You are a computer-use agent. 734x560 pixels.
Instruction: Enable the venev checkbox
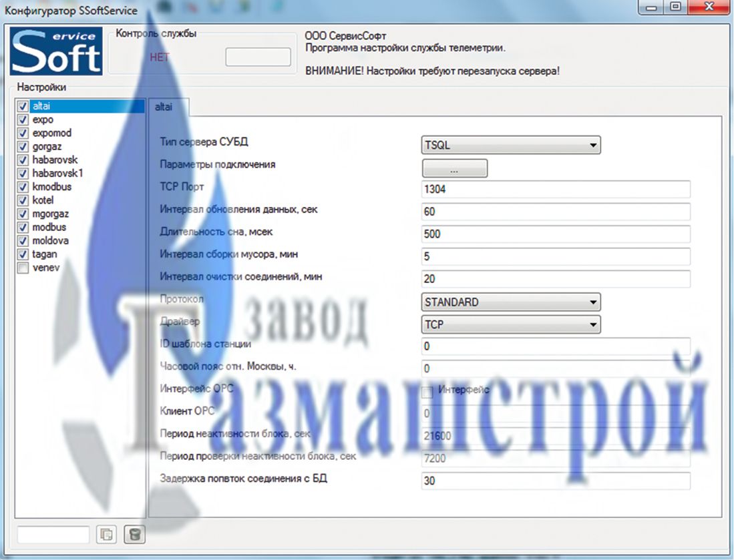(x=23, y=268)
